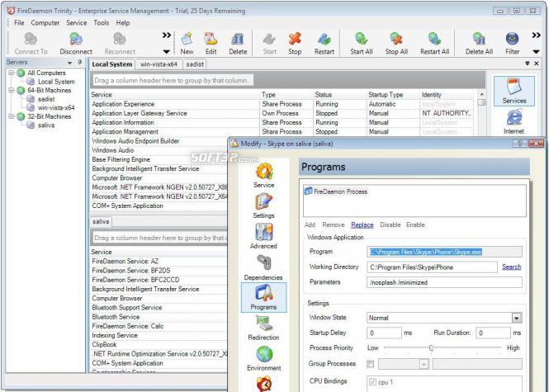Viewport: 549px width, 392px height.
Task: Select FireDaemon Process list entry
Action: [336, 191]
